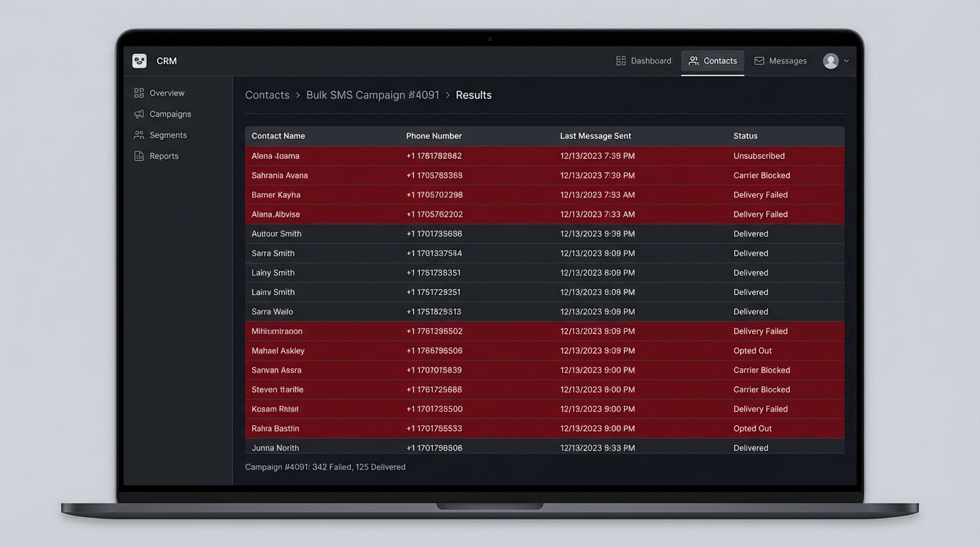Click the Contacts people icon
The height and width of the screenshot is (547, 980).
pyautogui.click(x=693, y=61)
